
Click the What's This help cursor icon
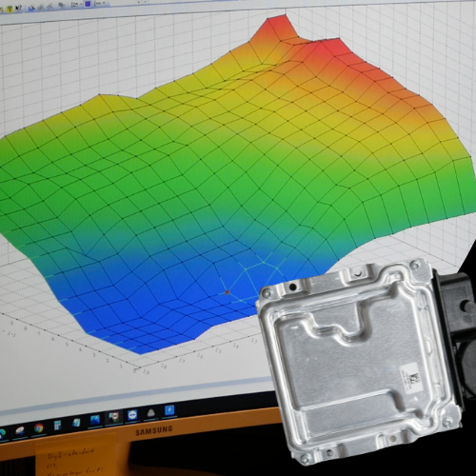(x=19, y=8)
